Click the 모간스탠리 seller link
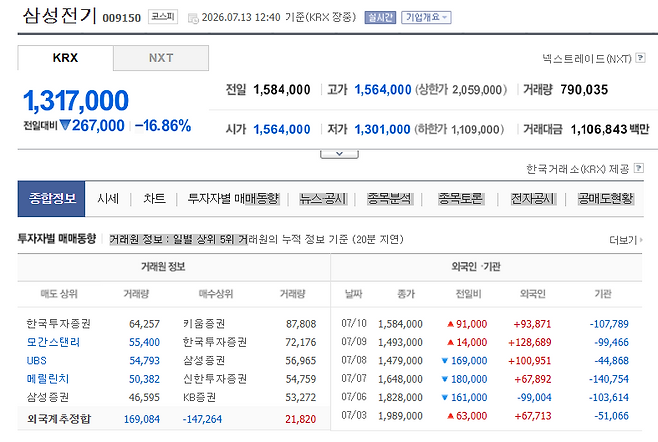 (x=53, y=342)
